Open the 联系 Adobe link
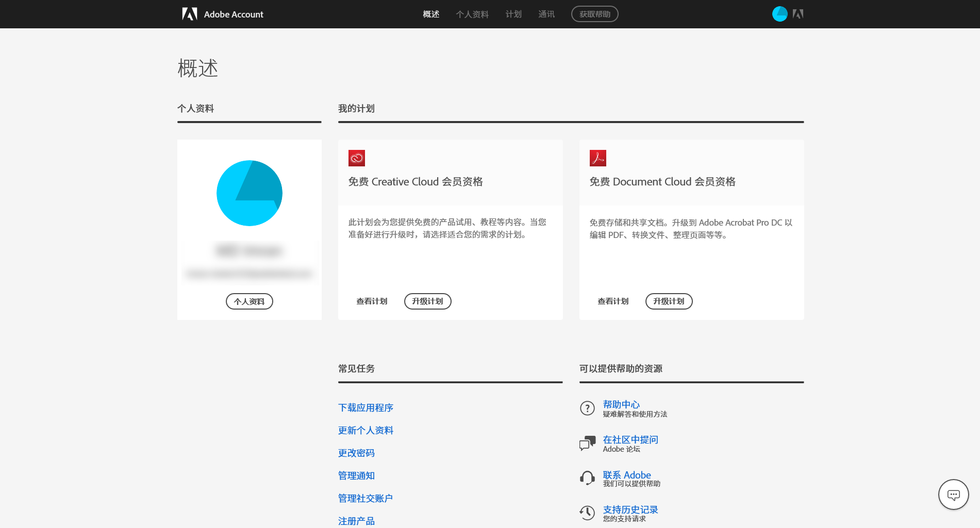980x528 pixels. [x=627, y=474]
